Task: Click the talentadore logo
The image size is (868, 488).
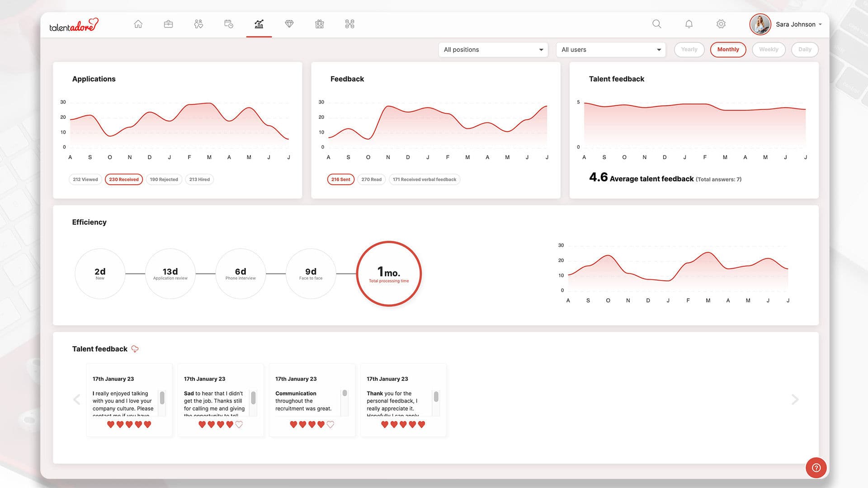Action: click(x=74, y=25)
